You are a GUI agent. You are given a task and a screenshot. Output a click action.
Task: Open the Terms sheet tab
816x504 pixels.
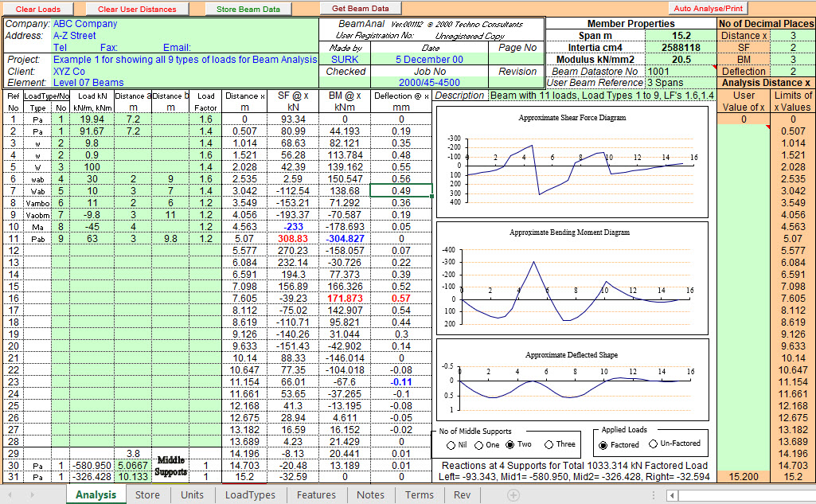420,494
